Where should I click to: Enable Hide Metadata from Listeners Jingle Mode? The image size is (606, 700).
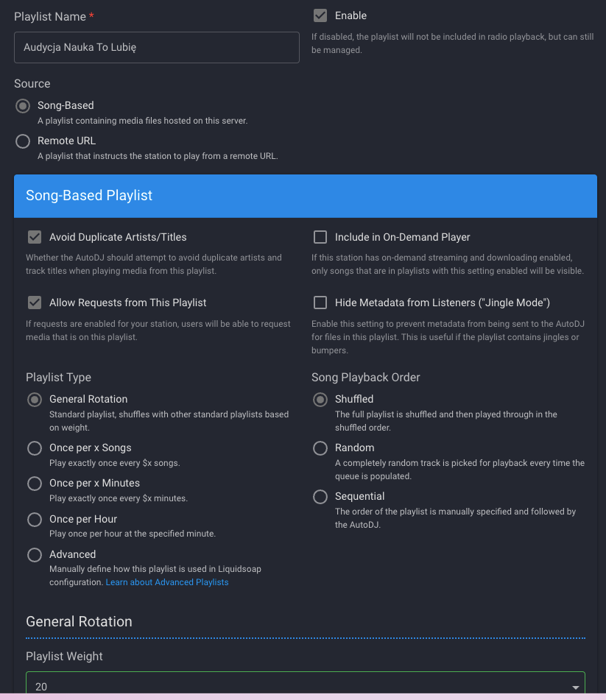(x=320, y=303)
